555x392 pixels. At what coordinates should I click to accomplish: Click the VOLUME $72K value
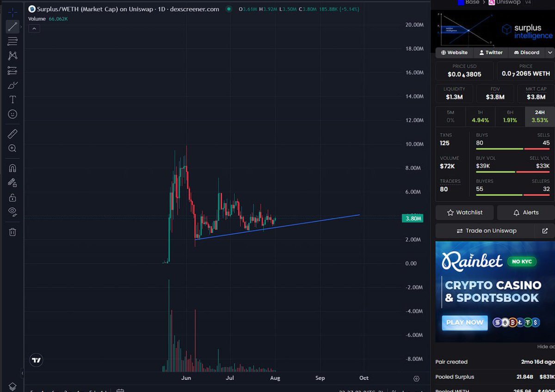tap(446, 166)
